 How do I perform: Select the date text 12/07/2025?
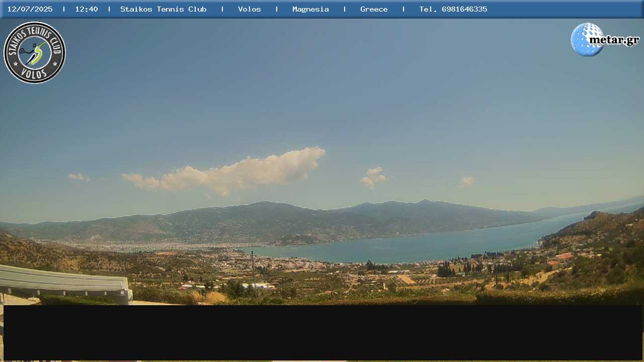tap(30, 9)
